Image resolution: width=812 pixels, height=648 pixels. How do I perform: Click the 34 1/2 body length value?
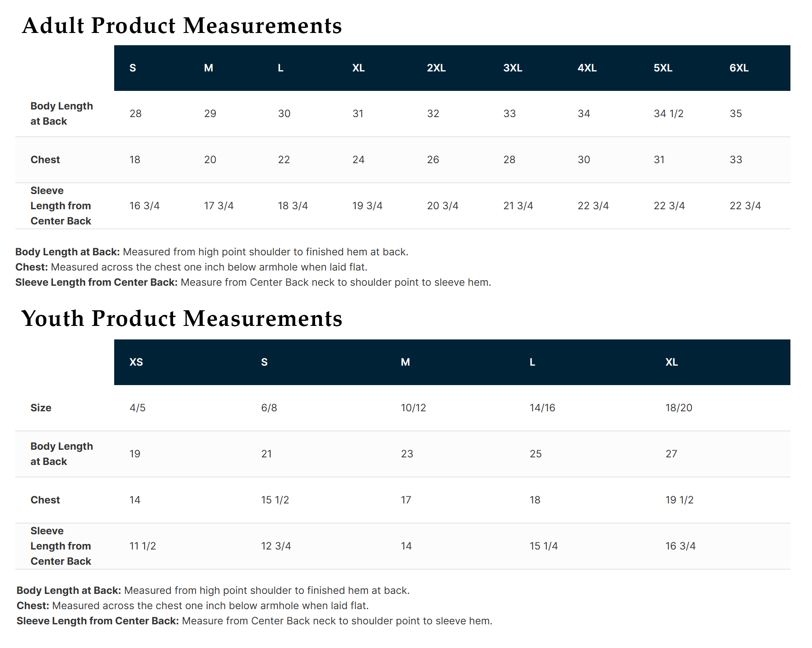[x=668, y=114]
